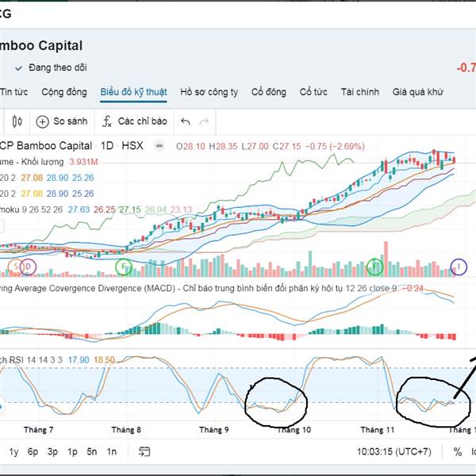
Task: Click the Tháng 7 time axis label
Action: click(39, 430)
